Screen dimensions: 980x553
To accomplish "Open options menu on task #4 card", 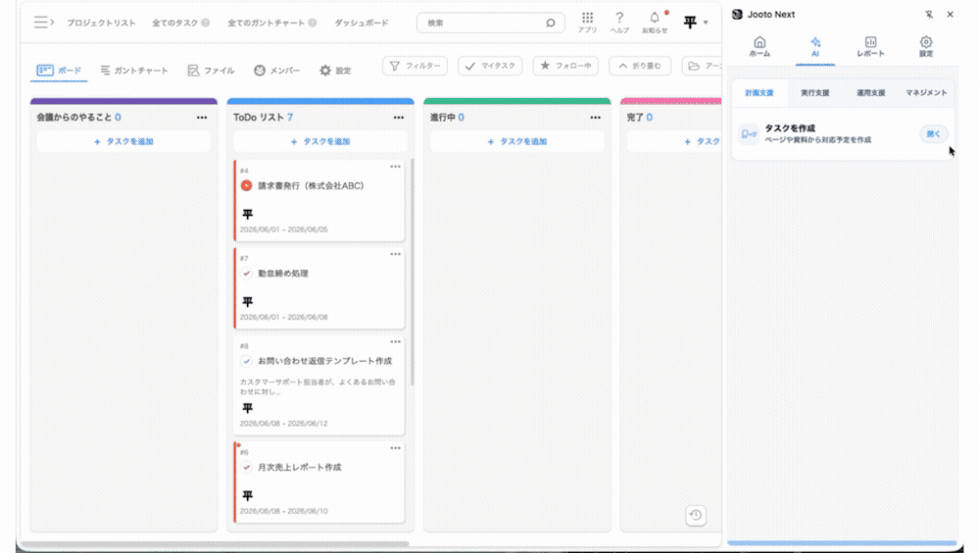I will 396,167.
